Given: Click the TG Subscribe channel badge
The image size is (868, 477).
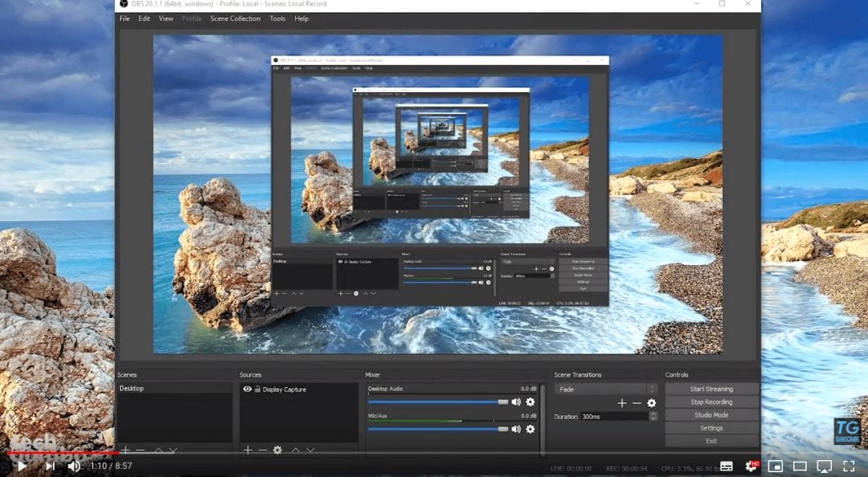Looking at the screenshot, I should click(848, 430).
